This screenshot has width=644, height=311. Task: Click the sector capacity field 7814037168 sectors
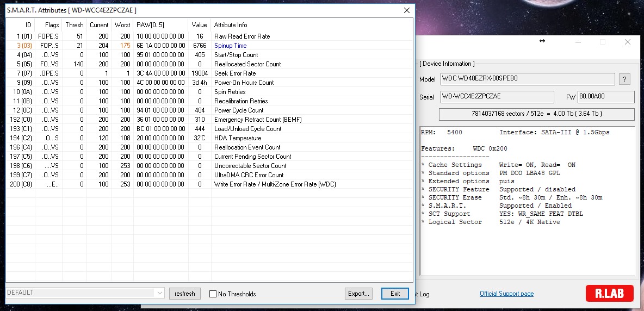point(537,114)
